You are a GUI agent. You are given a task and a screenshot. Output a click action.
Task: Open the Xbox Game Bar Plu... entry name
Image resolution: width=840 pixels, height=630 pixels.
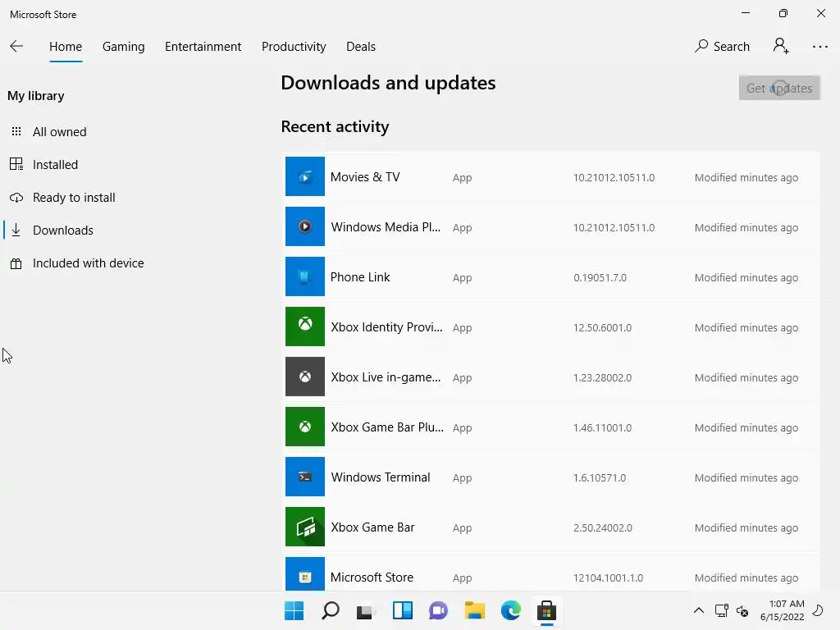[387, 427]
